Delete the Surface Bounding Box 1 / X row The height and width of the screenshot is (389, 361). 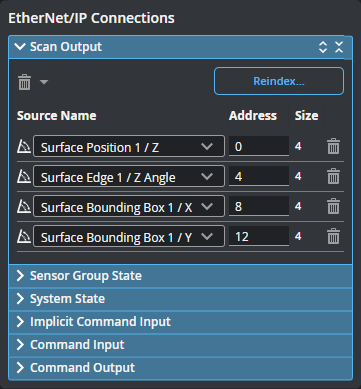point(333,206)
